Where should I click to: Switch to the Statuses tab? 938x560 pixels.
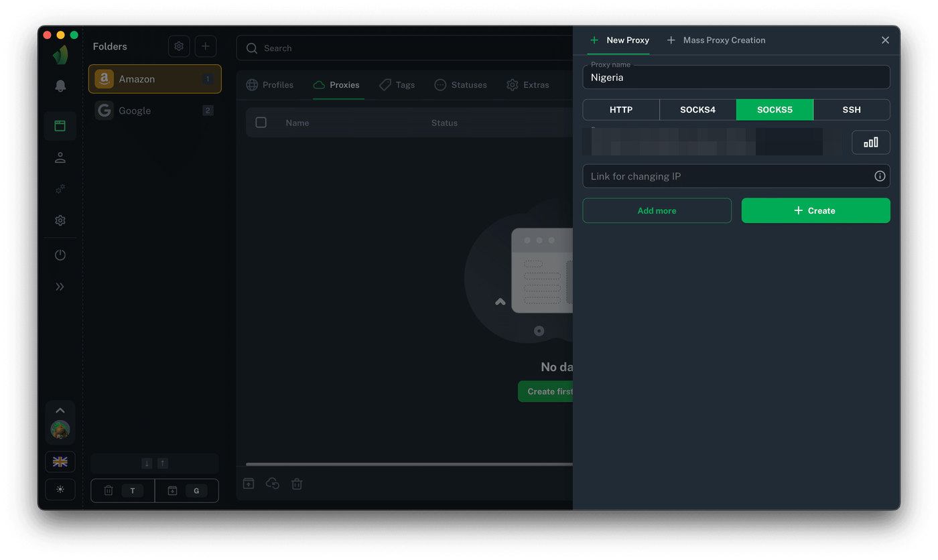click(x=461, y=85)
